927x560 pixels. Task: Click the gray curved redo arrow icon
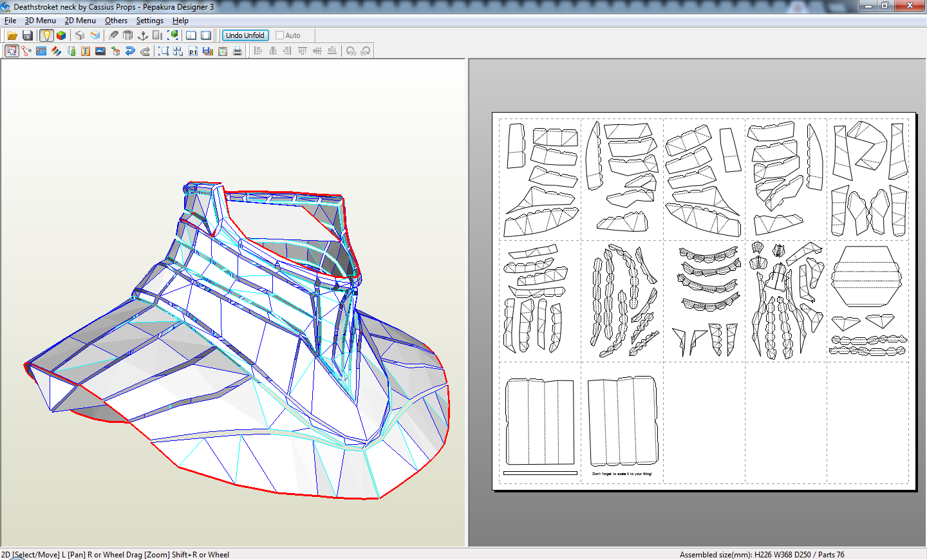coord(145,51)
